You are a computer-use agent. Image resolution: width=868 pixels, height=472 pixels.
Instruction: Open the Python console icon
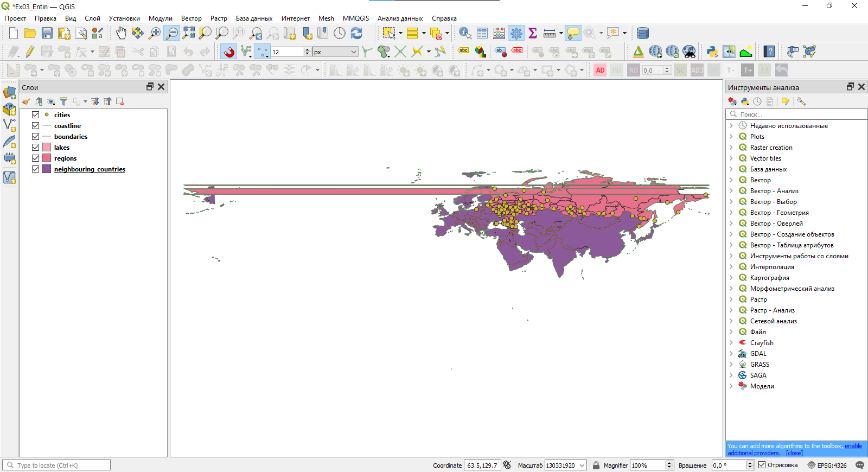coord(712,52)
